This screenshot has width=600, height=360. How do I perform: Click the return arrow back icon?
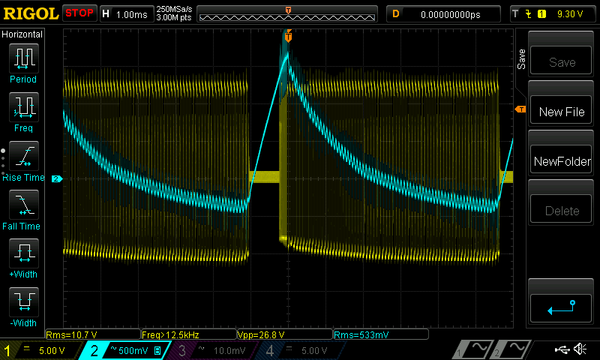561,308
